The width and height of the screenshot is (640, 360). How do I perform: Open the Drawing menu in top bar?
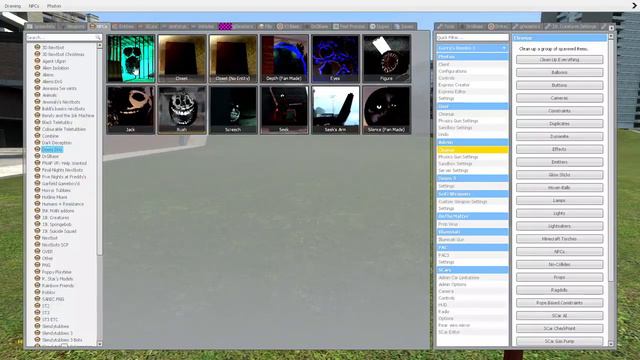13,6
